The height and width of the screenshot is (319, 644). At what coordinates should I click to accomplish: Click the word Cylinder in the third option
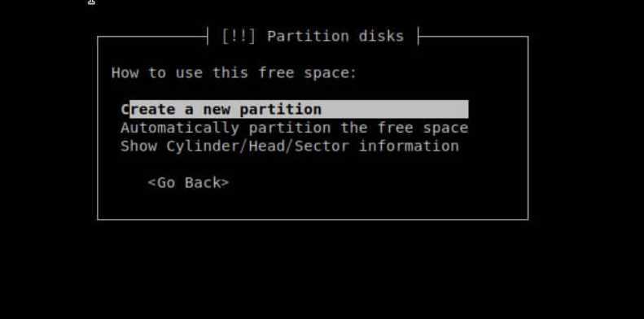[x=203, y=146]
